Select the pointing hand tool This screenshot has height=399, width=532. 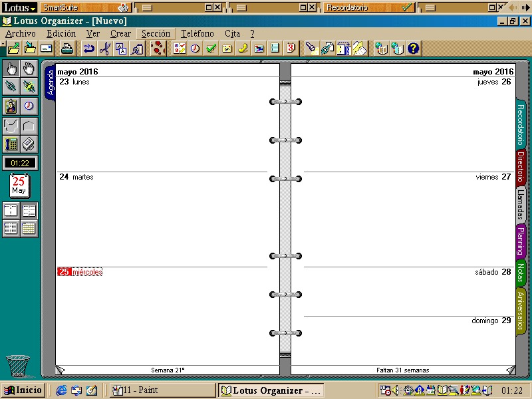(11, 69)
